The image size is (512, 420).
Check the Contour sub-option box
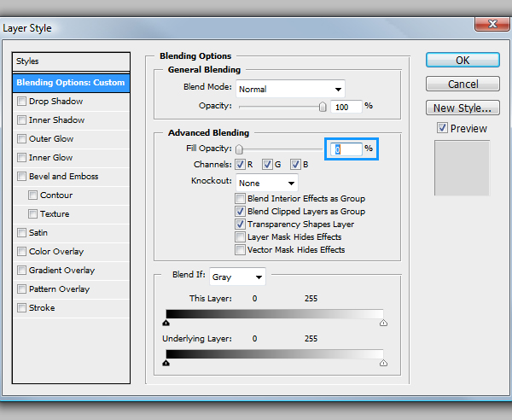click(32, 195)
